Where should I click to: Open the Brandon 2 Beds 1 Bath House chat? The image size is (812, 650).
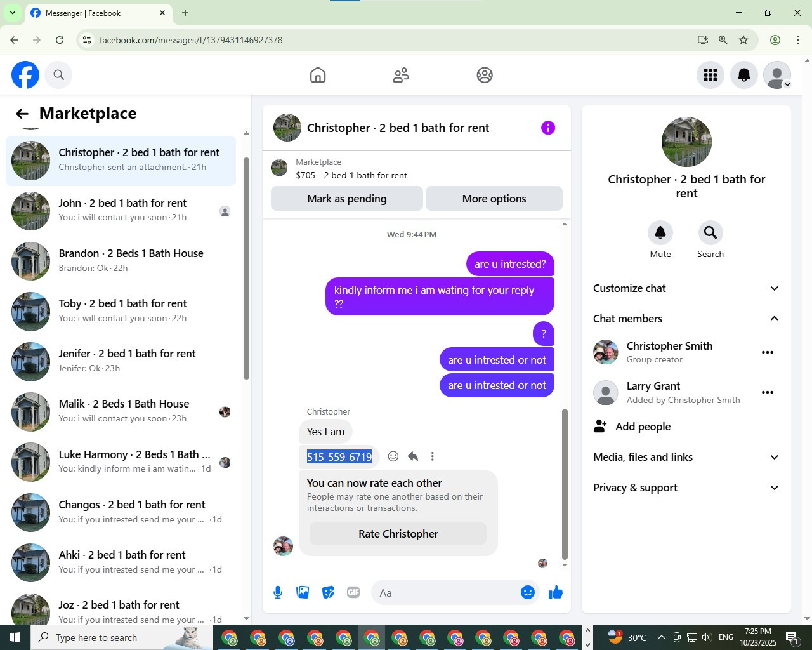tap(121, 261)
